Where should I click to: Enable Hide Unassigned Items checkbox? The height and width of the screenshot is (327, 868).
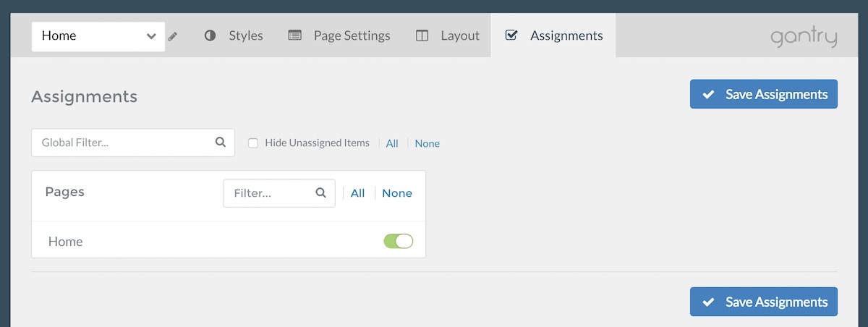[253, 143]
